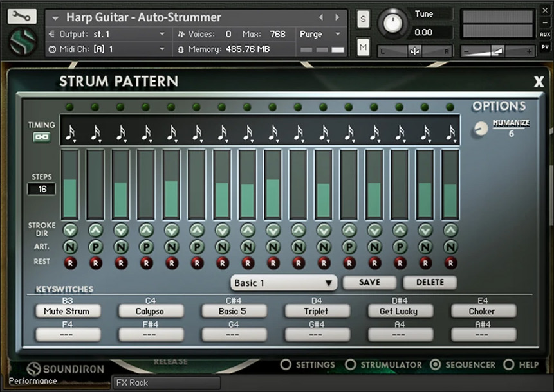Click the step 9 velocity bar
This screenshot has width=554, height=392.
coord(273,184)
